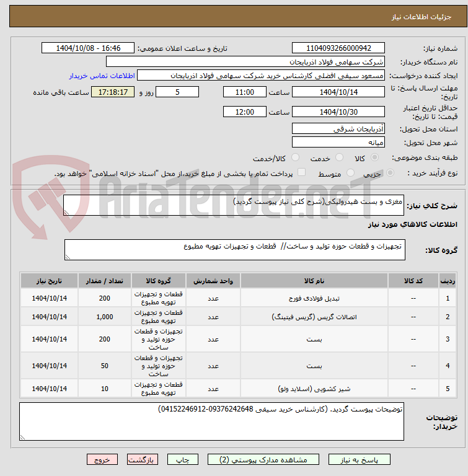Click item name تبدیل فولادی فورج

[314, 298]
